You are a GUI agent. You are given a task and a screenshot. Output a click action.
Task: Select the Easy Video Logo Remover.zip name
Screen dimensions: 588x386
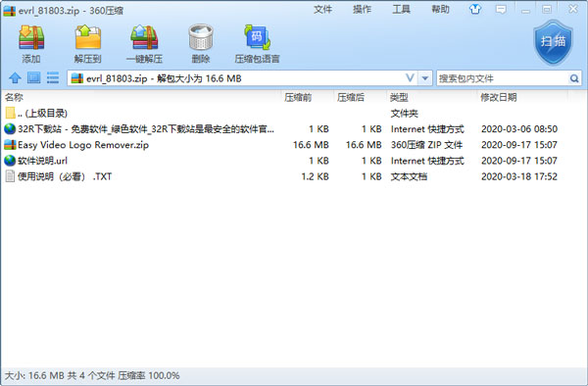(x=83, y=145)
